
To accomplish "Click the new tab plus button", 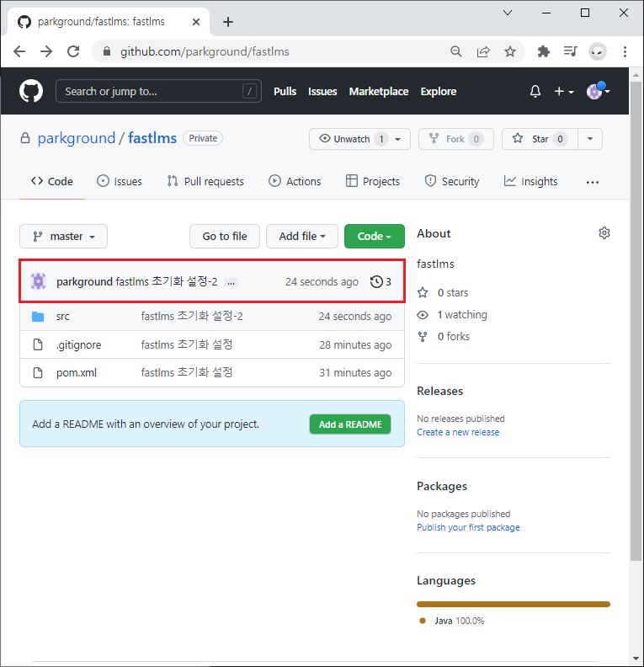I will tap(228, 22).
